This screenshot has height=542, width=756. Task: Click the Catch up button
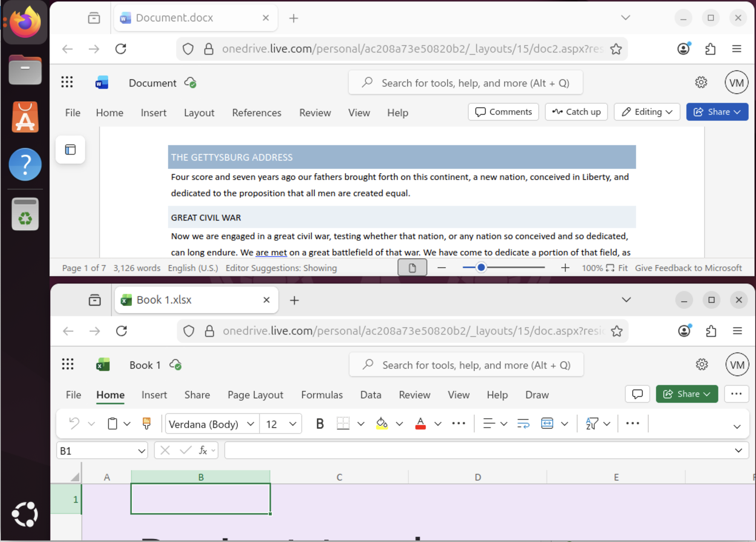[x=576, y=112]
